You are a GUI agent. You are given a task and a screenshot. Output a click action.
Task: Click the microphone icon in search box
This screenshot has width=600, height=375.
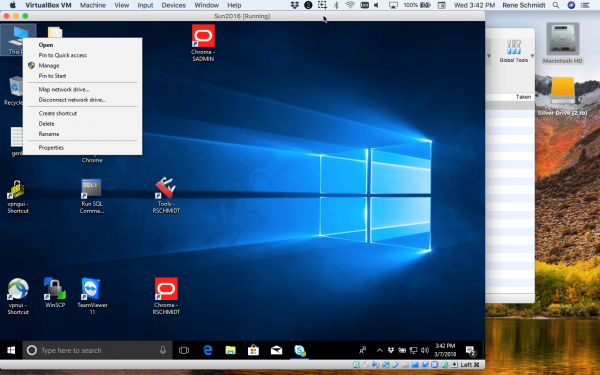point(163,350)
